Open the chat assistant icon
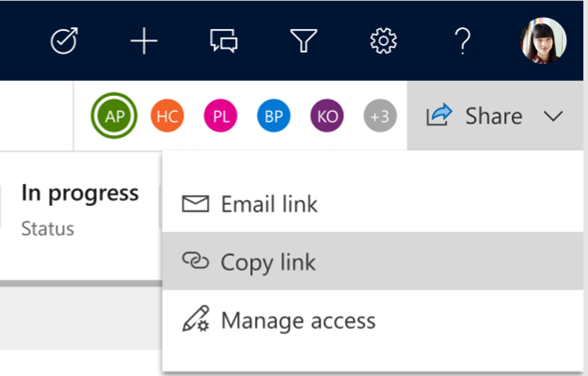 [x=224, y=40]
